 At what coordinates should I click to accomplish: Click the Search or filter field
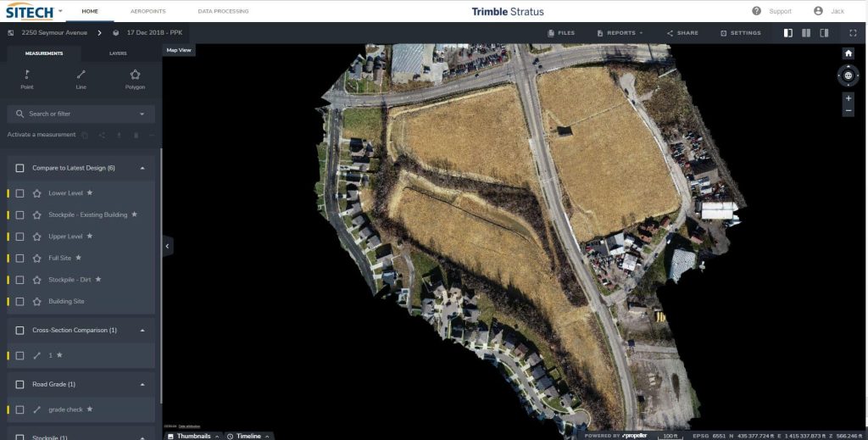click(81, 114)
